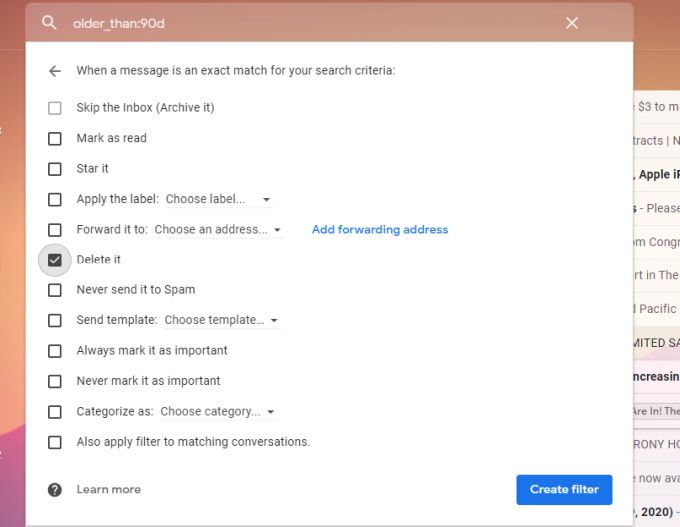Enable Also apply filter to matching conversations
The height and width of the screenshot is (527, 680).
point(55,442)
